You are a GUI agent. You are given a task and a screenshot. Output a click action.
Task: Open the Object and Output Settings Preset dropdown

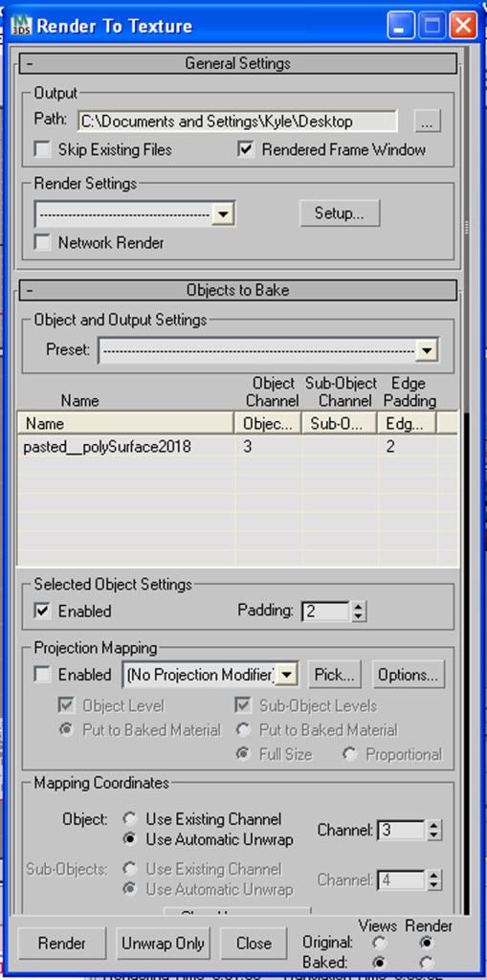click(427, 351)
